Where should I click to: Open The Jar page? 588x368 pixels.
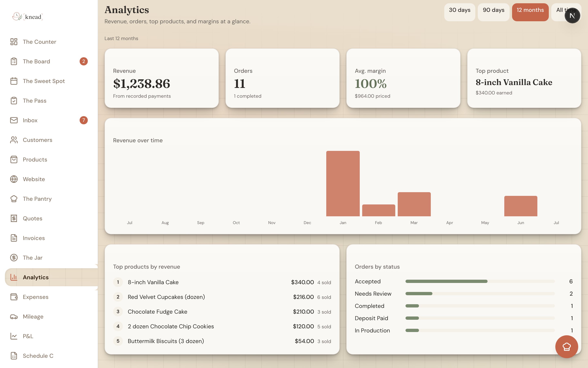click(x=51, y=258)
